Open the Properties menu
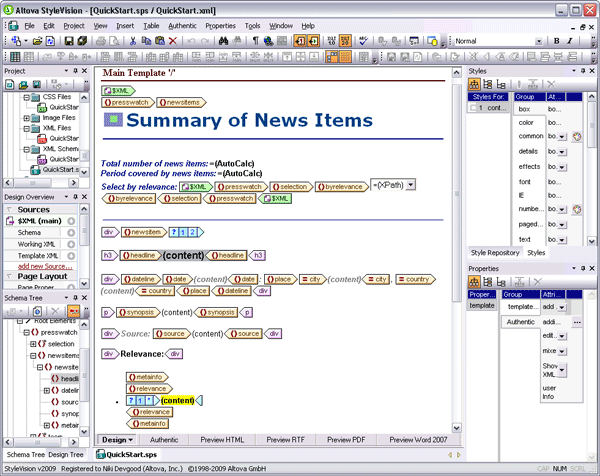The image size is (600, 476). point(220,26)
